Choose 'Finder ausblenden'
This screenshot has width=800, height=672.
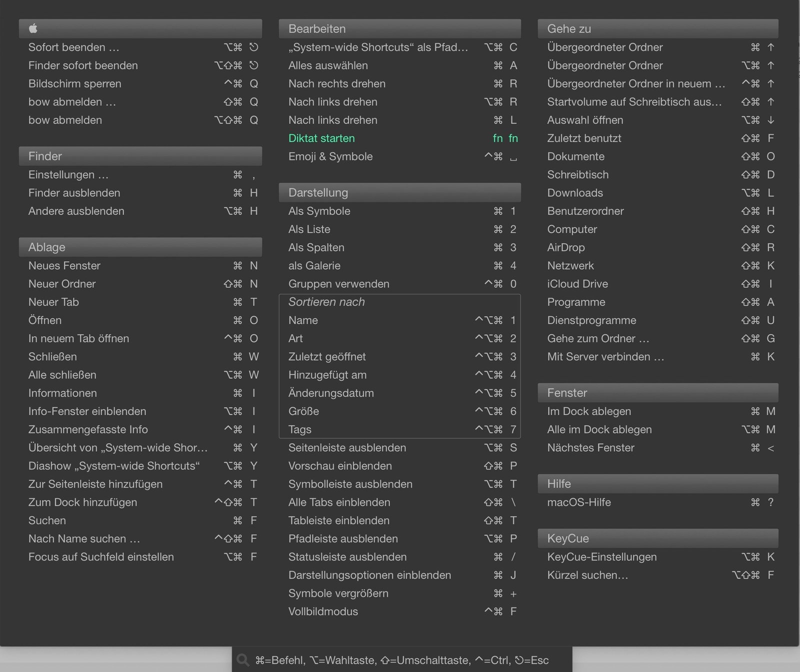(x=140, y=193)
